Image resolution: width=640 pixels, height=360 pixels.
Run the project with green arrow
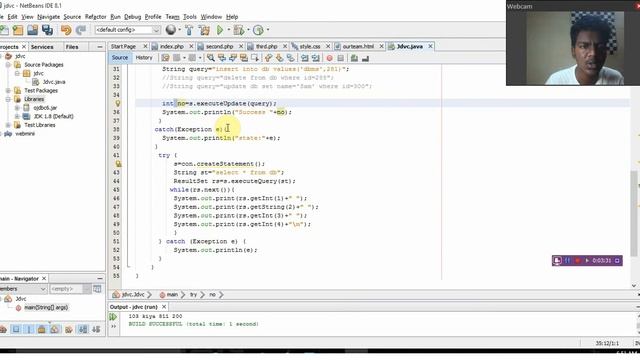pos(220,30)
